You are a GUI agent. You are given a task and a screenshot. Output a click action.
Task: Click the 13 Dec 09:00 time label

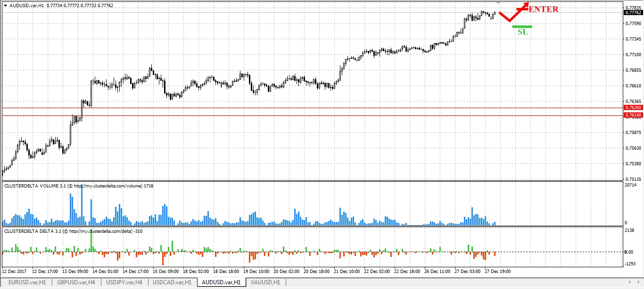pyautogui.click(x=76, y=272)
